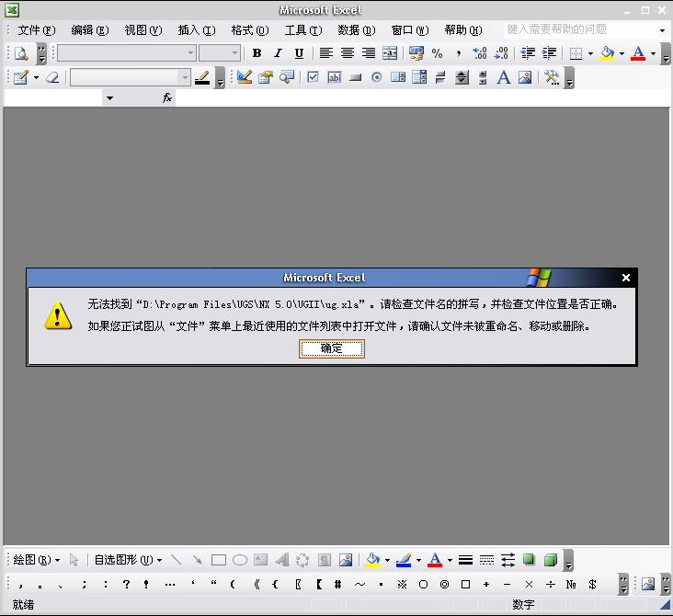
Task: Toggle Italic formatting
Action: pyautogui.click(x=278, y=53)
